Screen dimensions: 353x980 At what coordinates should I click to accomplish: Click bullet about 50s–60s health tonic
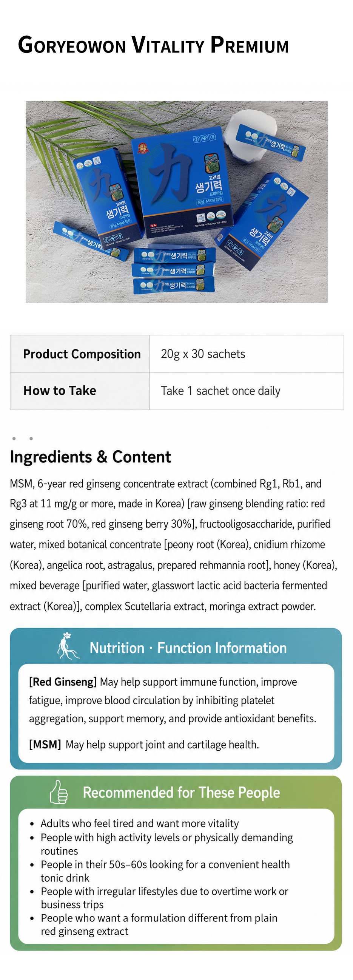click(x=165, y=871)
